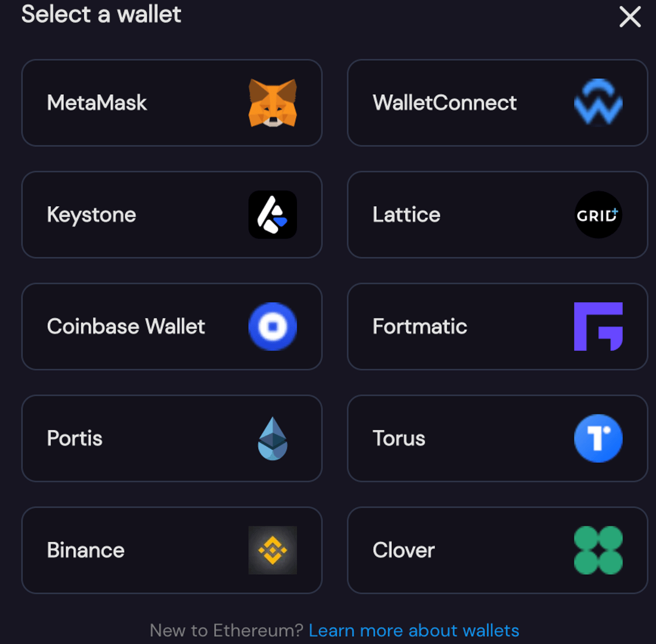This screenshot has height=644, width=656.
Task: Click the Coinbase Wallet blue circle icon
Action: tap(273, 327)
